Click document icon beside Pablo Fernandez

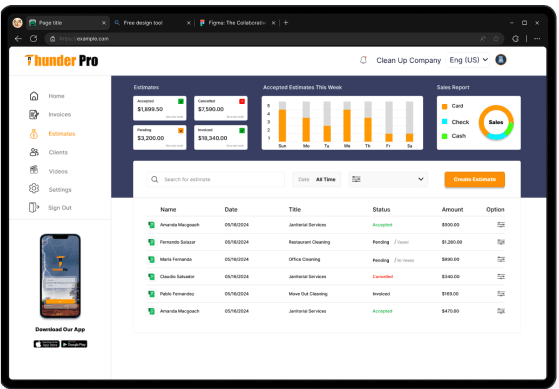pos(152,294)
